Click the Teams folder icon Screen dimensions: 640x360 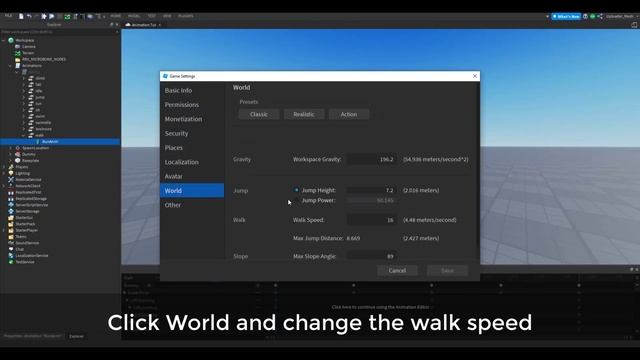tap(11, 236)
